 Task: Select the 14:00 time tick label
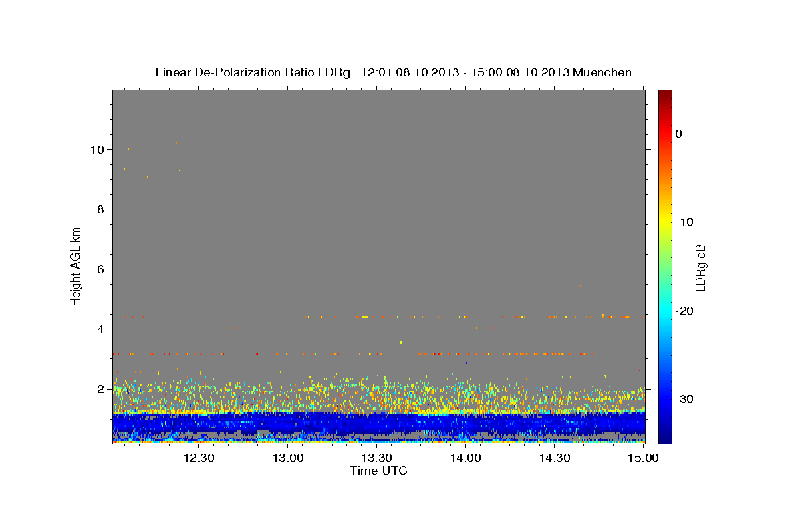click(x=465, y=458)
